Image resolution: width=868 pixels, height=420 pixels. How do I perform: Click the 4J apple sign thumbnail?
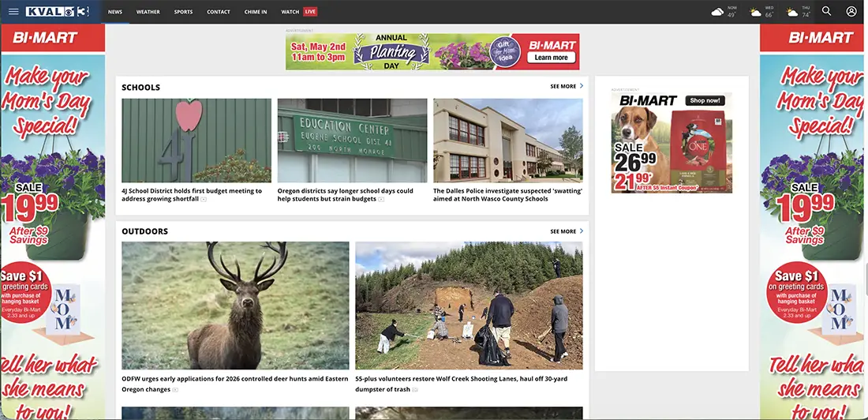[x=196, y=141]
